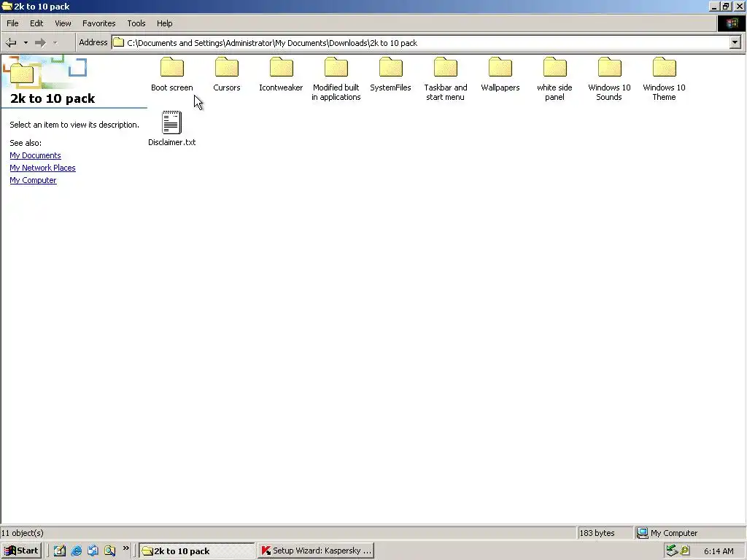The image size is (747, 560).
Task: Open the Edit menu
Action: pyautogui.click(x=36, y=23)
